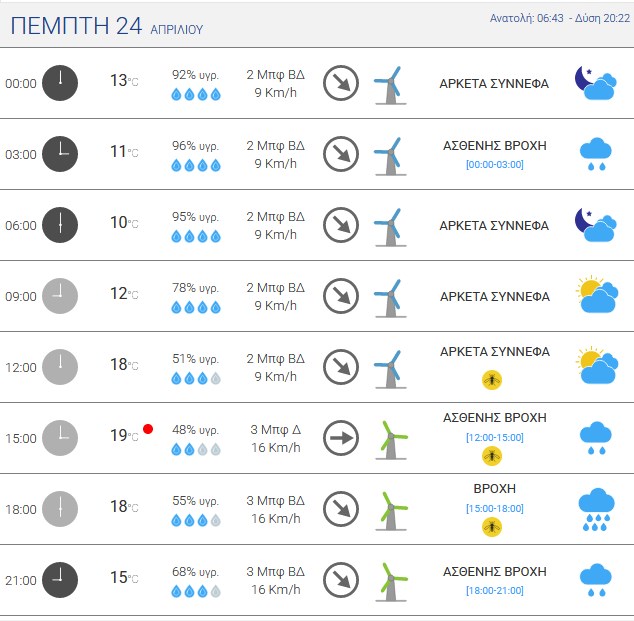Click the sunrise and sunset times text
This screenshot has height=621, width=634.
pos(560,18)
